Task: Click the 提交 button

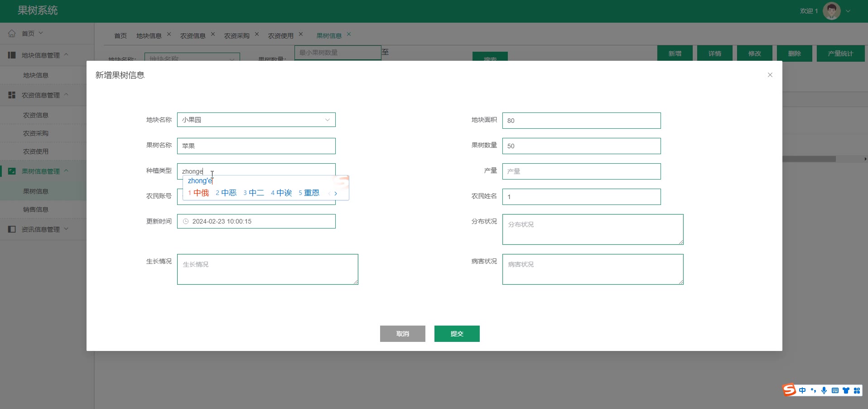Action: (457, 334)
